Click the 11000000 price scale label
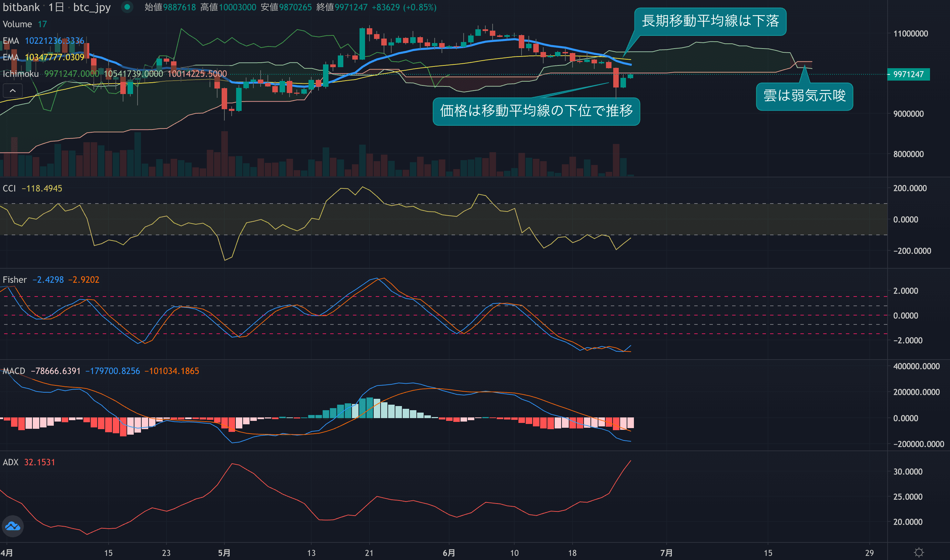The height and width of the screenshot is (560, 950). (x=910, y=34)
